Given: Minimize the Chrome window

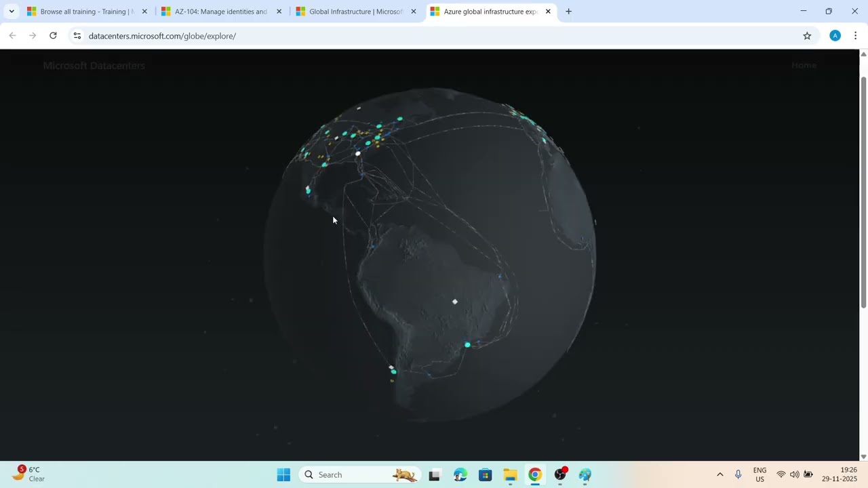Looking at the screenshot, I should point(804,12).
